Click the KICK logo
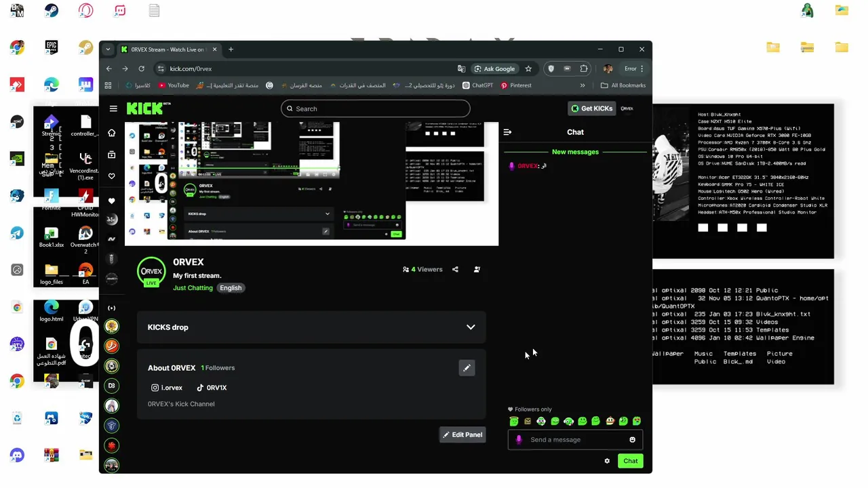 [145, 108]
